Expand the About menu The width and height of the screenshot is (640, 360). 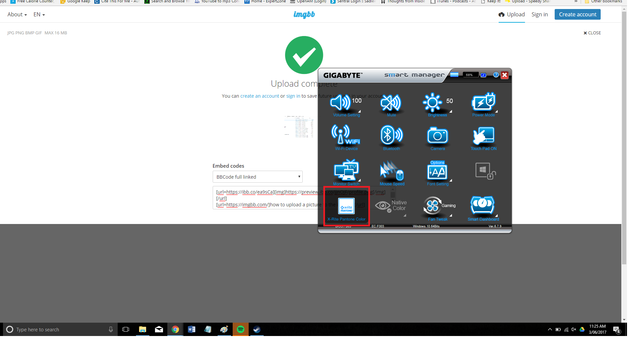coord(17,14)
